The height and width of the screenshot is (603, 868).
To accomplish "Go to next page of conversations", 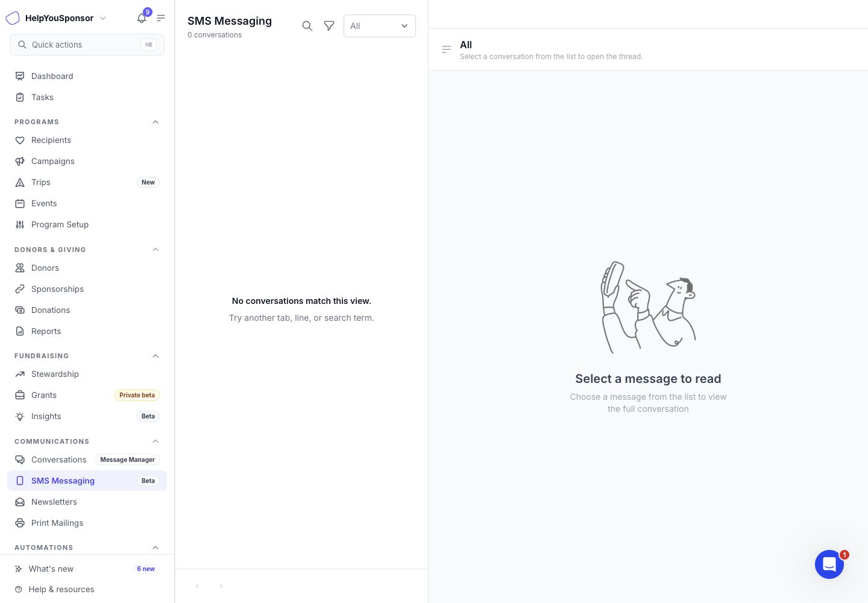I will pos(221,586).
